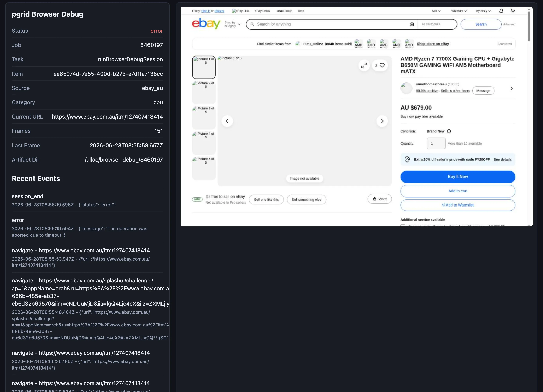Click the Buy It Now button
The width and height of the screenshot is (543, 392).
458,176
